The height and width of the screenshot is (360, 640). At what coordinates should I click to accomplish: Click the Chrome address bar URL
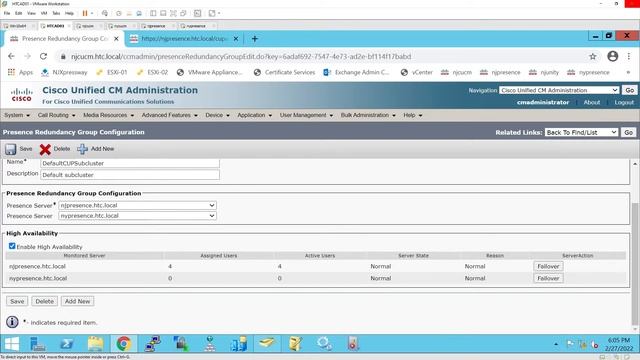tap(241, 56)
